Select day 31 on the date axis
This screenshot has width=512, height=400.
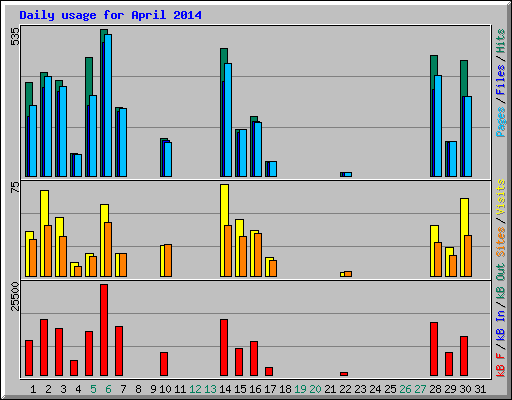coord(480,389)
